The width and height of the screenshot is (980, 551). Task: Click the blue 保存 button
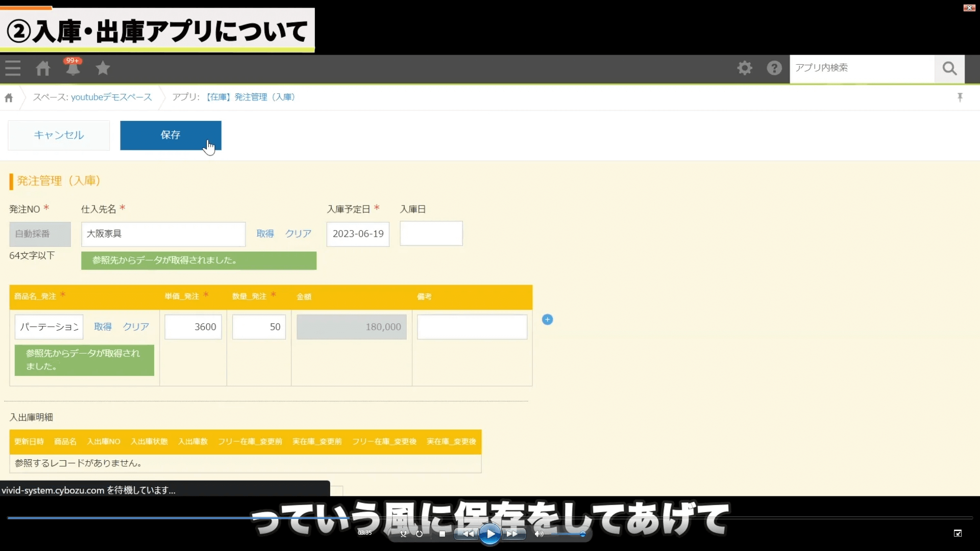coord(170,135)
